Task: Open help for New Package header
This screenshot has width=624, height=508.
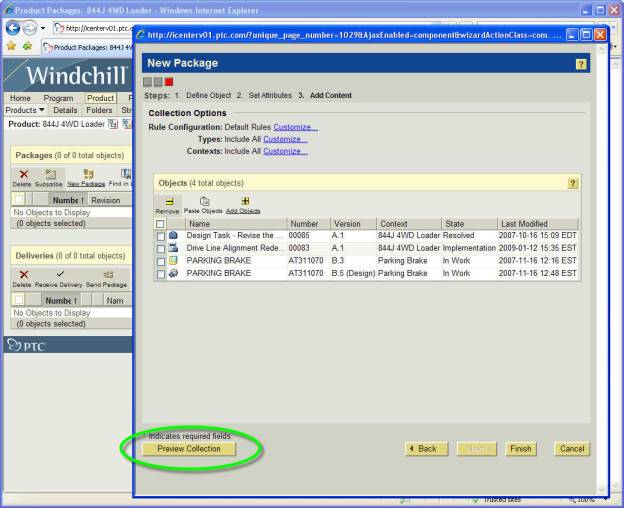Action: 581,64
